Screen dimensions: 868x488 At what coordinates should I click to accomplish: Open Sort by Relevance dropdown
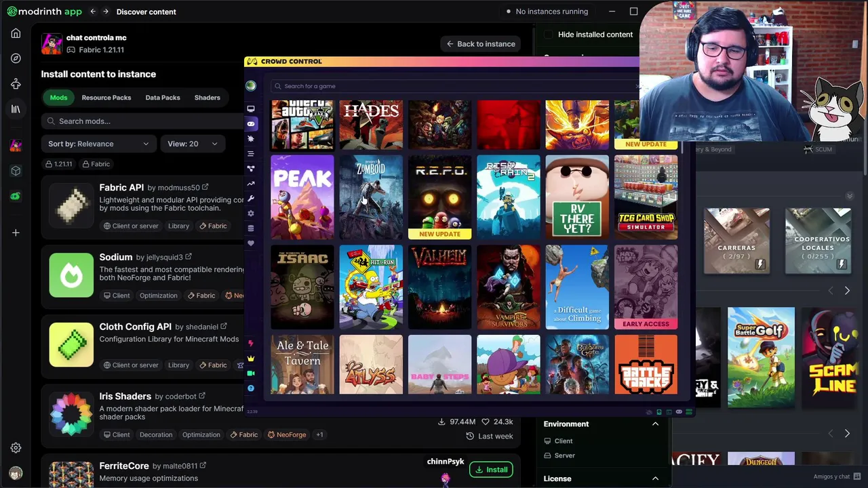[x=98, y=144]
